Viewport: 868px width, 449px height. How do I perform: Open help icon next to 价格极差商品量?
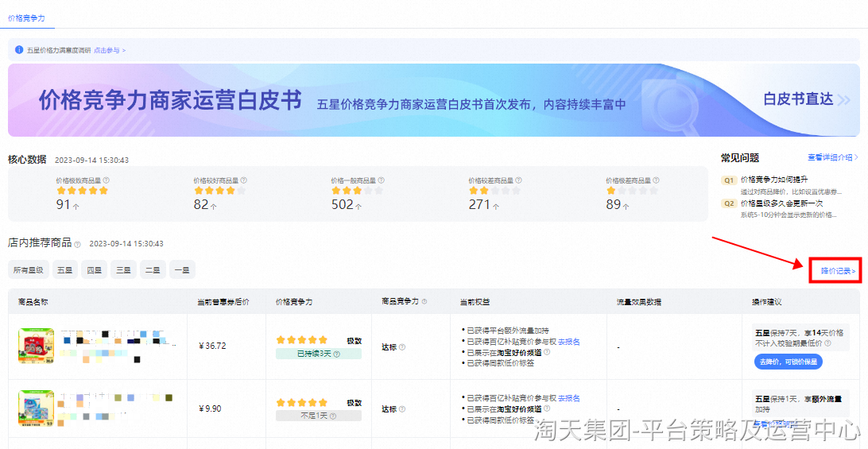[x=656, y=180]
